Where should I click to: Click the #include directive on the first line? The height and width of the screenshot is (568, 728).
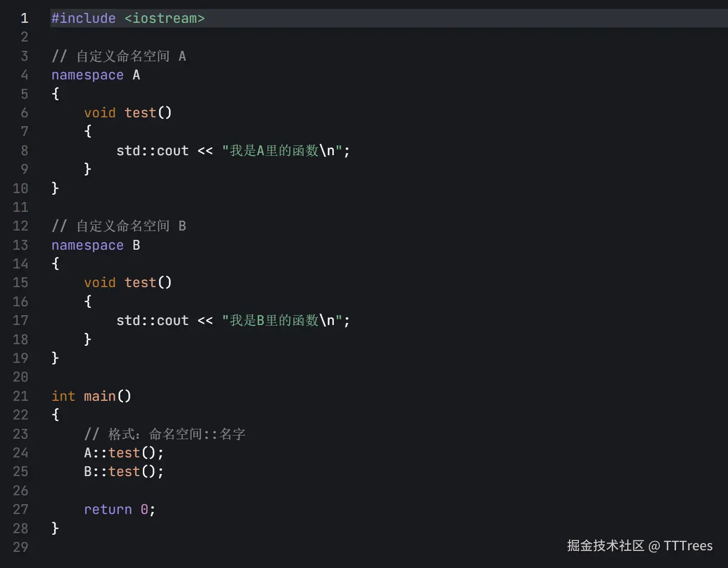(83, 19)
